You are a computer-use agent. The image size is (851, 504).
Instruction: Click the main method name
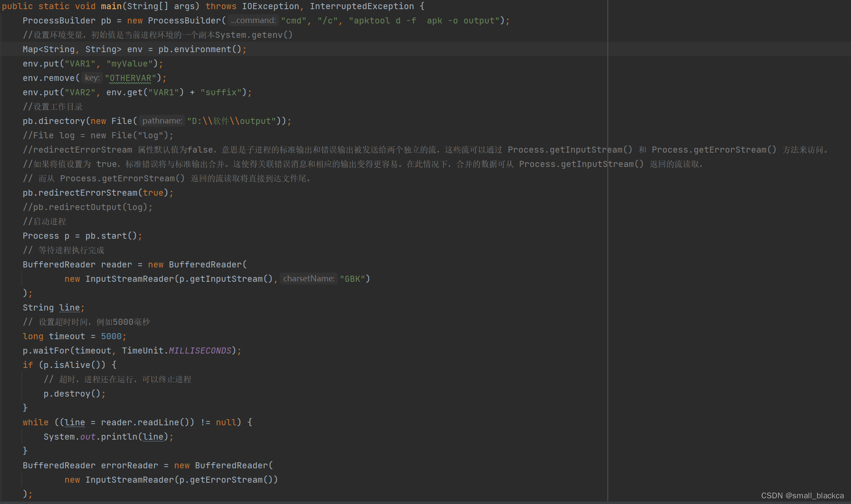tap(111, 6)
